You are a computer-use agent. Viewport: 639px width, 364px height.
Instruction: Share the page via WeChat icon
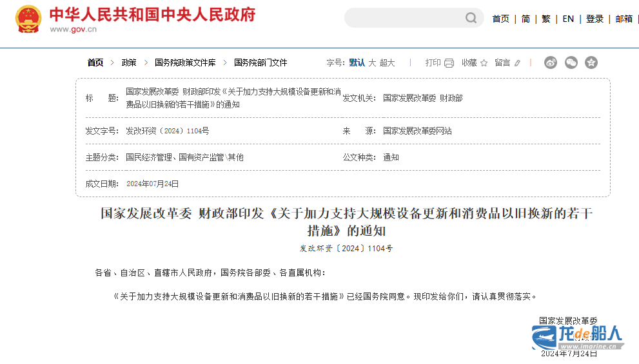571,62
